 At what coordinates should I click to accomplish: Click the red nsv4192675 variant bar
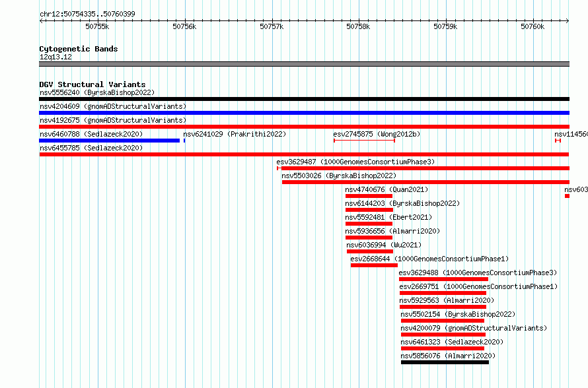point(304,127)
